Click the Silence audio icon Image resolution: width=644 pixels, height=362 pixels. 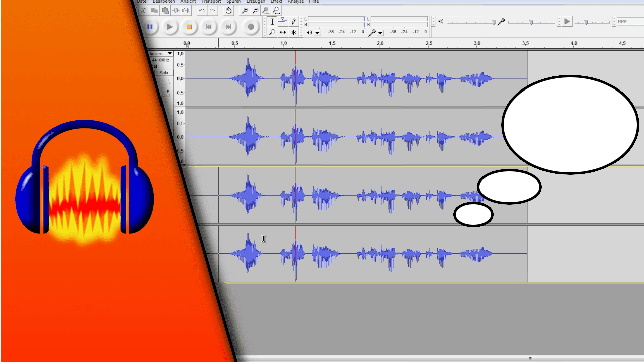(x=186, y=10)
